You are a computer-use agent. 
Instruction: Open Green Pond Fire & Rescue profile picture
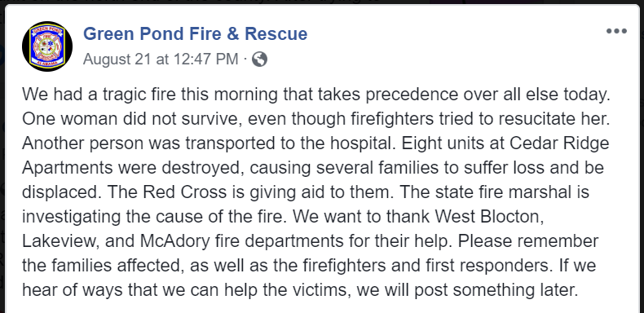47,46
